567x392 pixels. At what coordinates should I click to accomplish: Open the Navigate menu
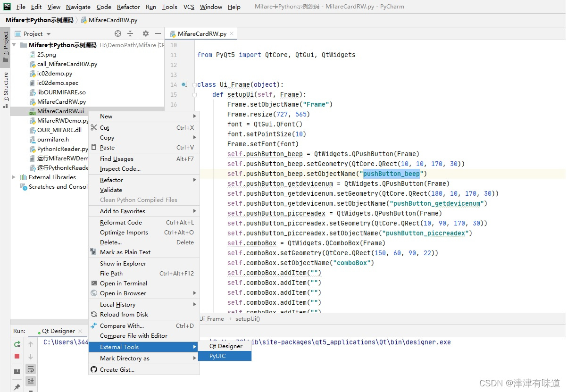pyautogui.click(x=78, y=7)
